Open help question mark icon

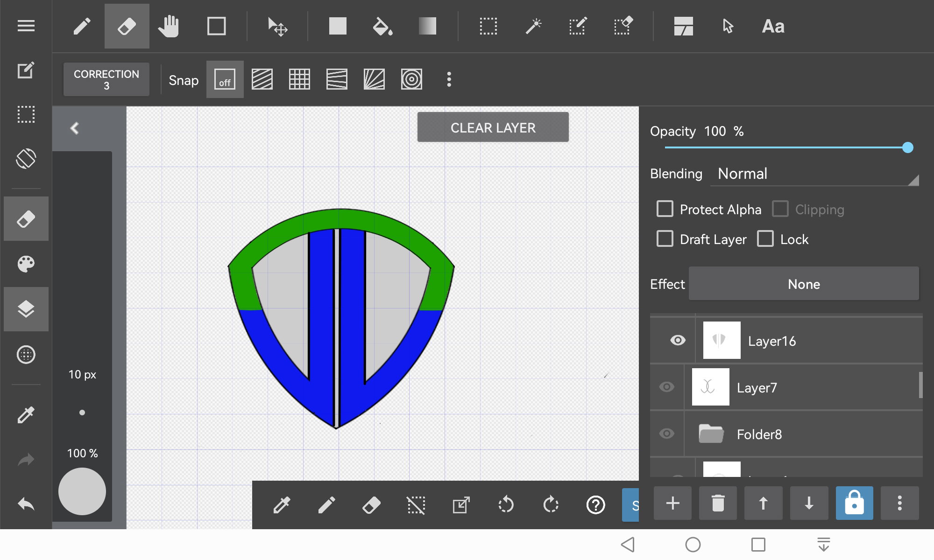point(595,504)
